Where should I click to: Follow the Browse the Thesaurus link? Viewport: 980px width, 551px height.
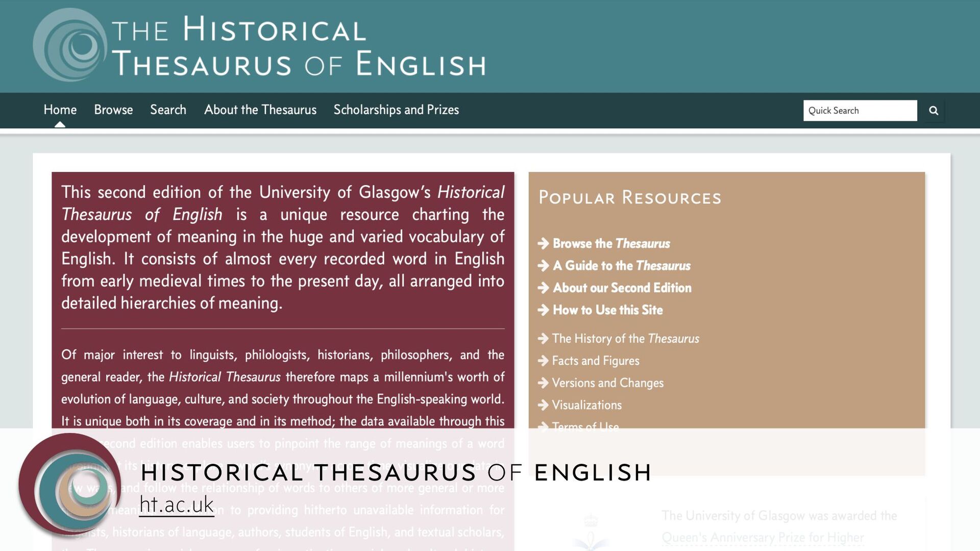pyautogui.click(x=611, y=244)
